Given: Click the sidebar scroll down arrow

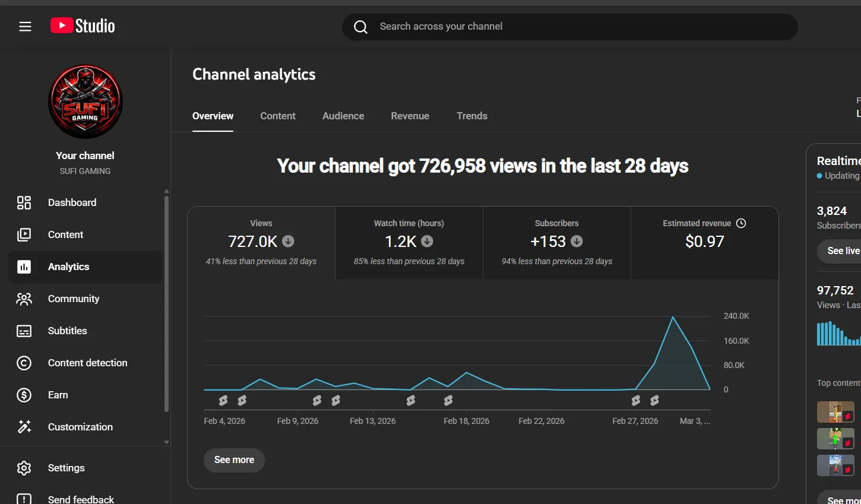Looking at the screenshot, I should click(166, 442).
